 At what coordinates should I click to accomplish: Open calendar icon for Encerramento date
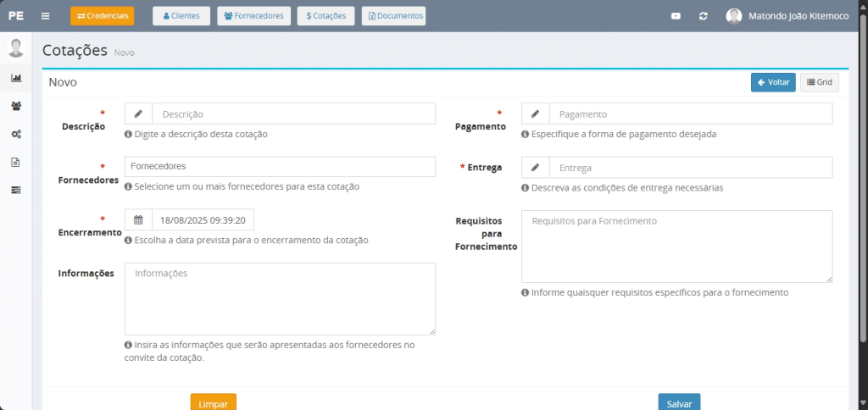(138, 219)
